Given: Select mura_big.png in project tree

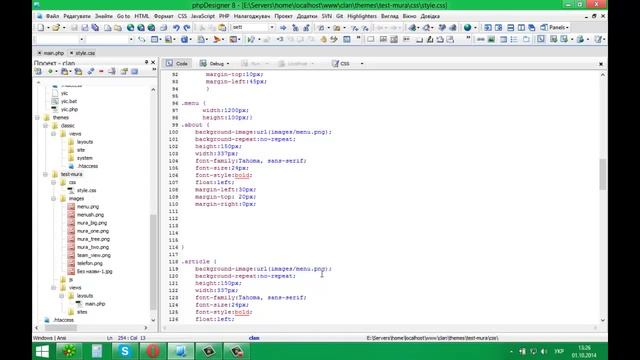Looking at the screenshot, I should (x=92, y=223).
